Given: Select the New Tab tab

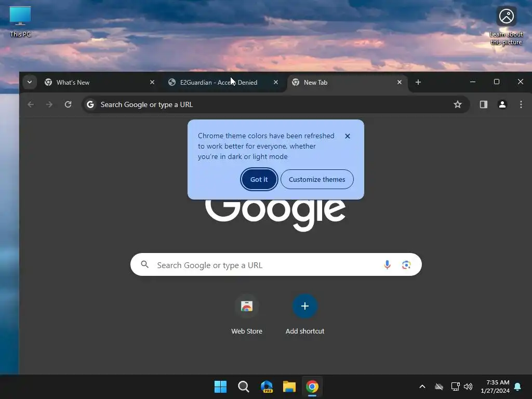Looking at the screenshot, I should (x=347, y=83).
